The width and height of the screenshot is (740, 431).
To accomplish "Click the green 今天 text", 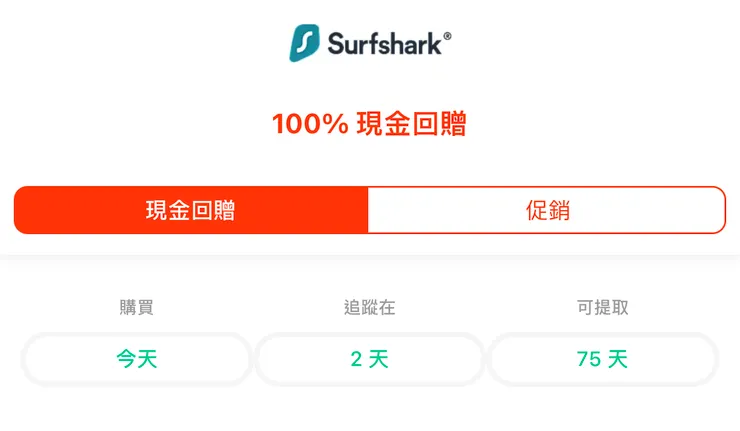I will 136,359.
